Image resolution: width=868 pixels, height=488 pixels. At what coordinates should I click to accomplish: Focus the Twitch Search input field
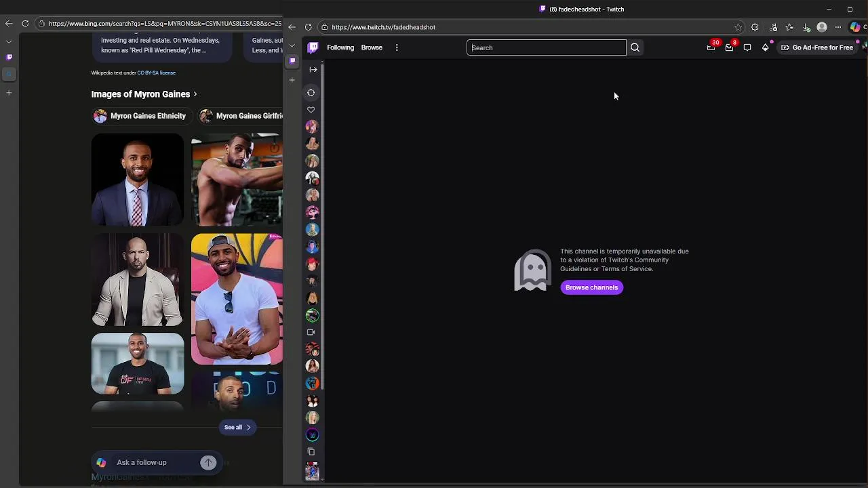coord(546,47)
